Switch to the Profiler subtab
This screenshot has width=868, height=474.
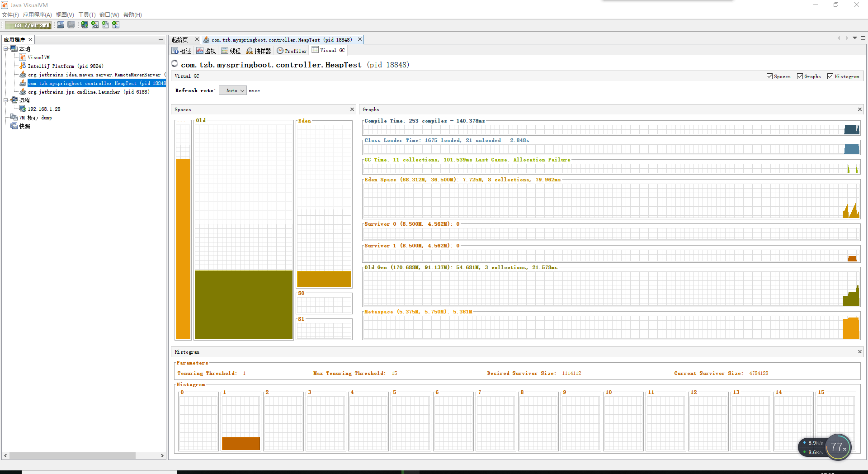click(x=292, y=51)
